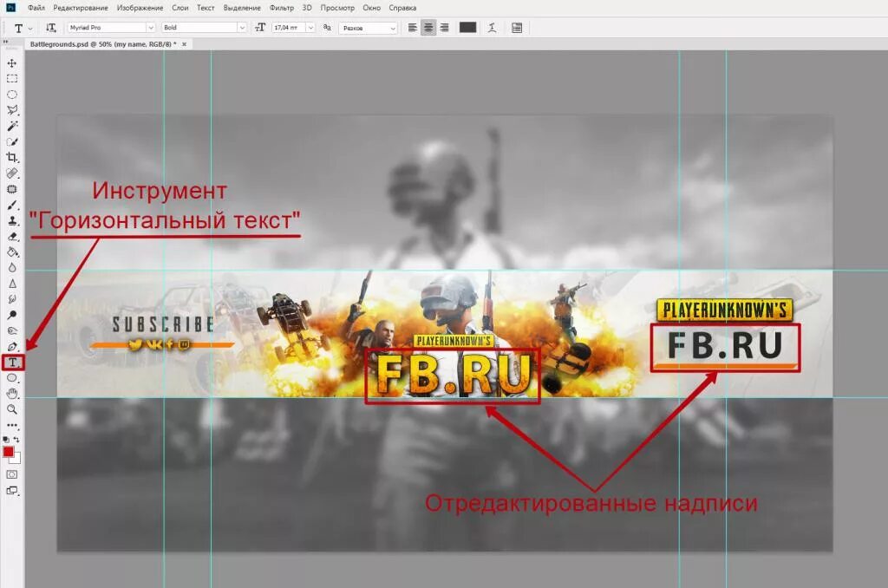
Task: Open the Фильтр menu
Action: [x=282, y=8]
